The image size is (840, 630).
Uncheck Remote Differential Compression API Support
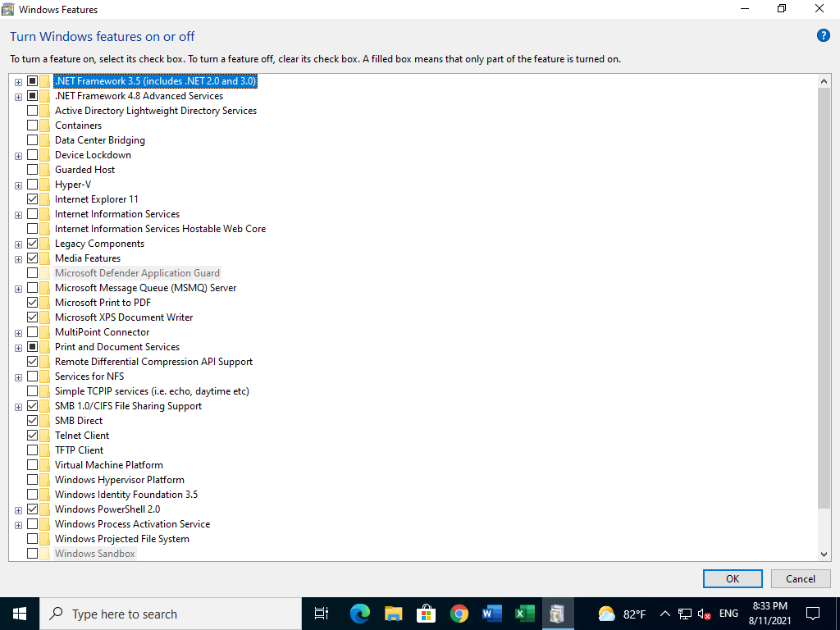[x=32, y=361]
